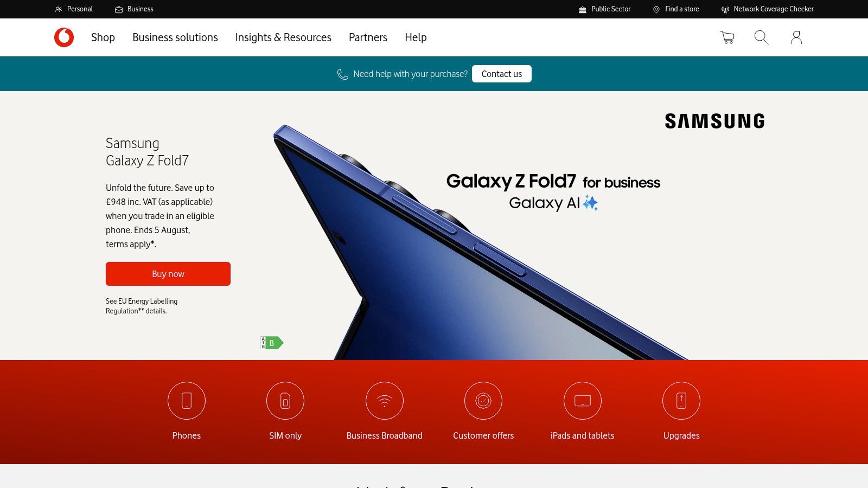Image resolution: width=868 pixels, height=488 pixels.
Task: Click the Vodafone logo icon
Action: tap(64, 37)
